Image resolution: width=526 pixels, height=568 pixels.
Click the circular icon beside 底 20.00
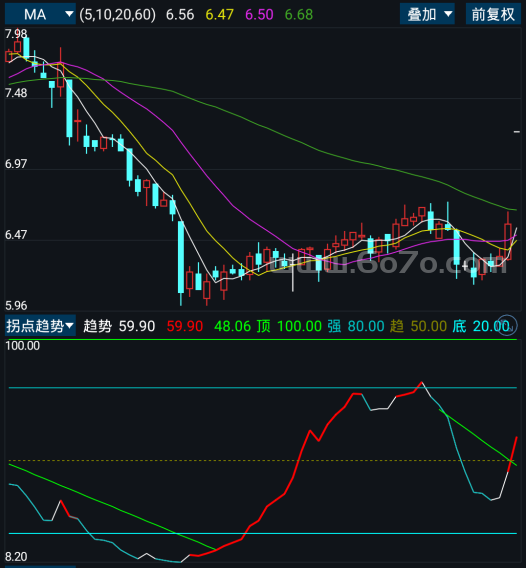[506, 325]
